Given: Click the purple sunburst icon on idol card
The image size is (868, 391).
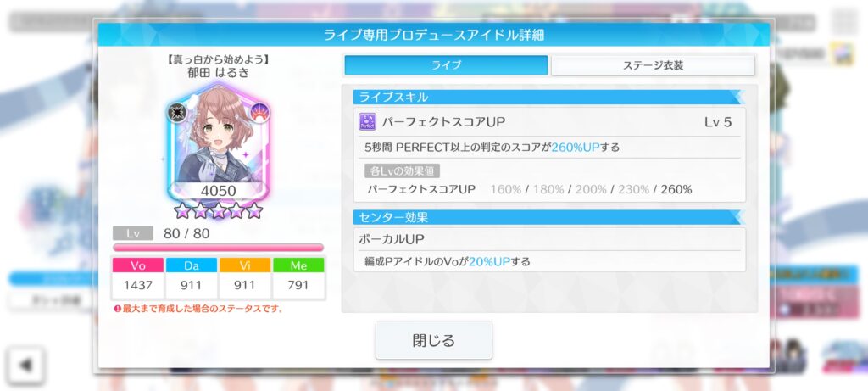Looking at the screenshot, I should [x=259, y=113].
